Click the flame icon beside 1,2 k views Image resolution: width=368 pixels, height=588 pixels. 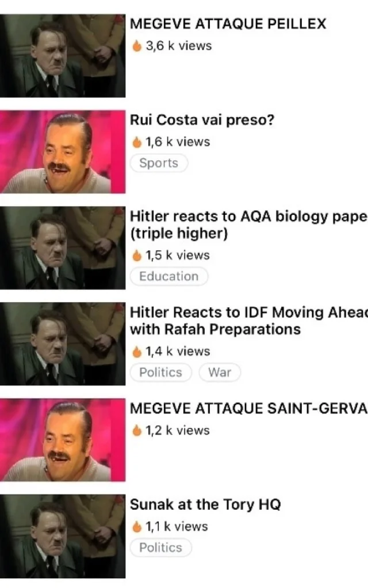pyautogui.click(x=137, y=430)
